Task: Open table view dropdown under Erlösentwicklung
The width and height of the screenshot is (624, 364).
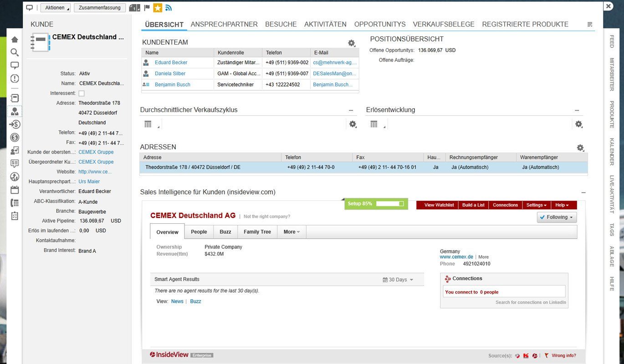Action: click(x=378, y=124)
